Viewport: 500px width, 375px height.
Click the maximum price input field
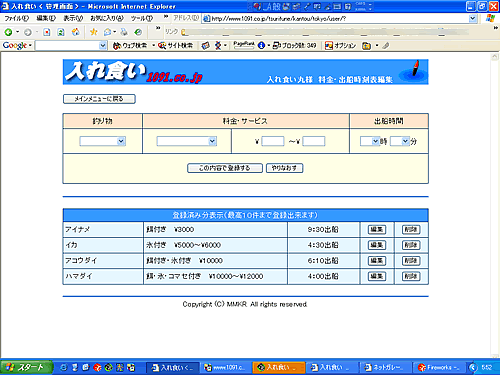[314, 141]
